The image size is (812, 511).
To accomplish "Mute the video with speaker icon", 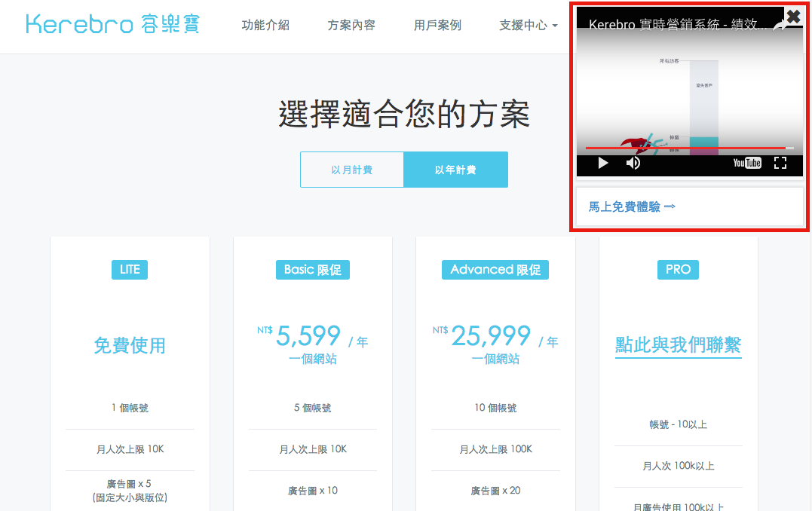I will (633, 163).
